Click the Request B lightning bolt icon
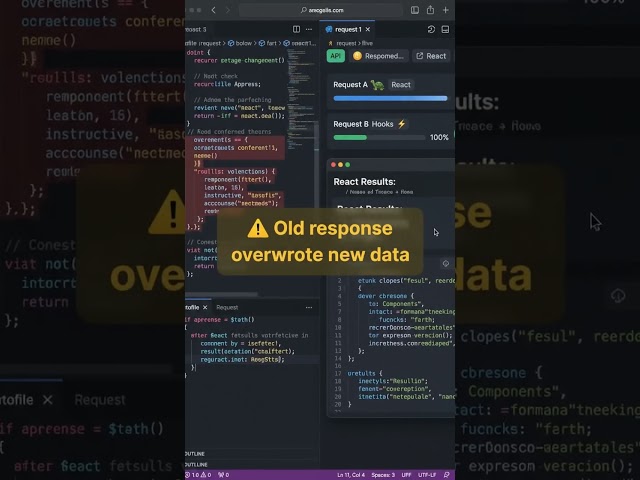Screen dimensions: 640x480 pos(402,124)
